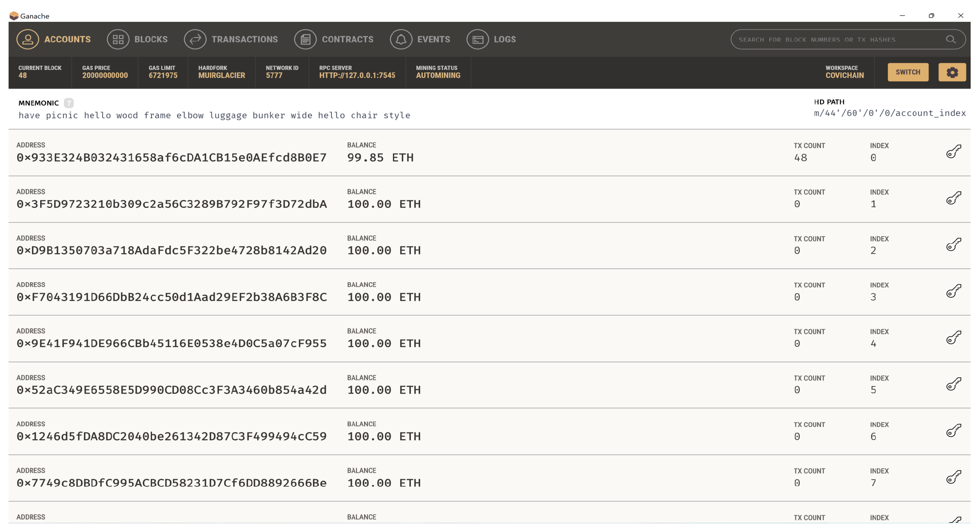View the Logs tab

coord(491,39)
